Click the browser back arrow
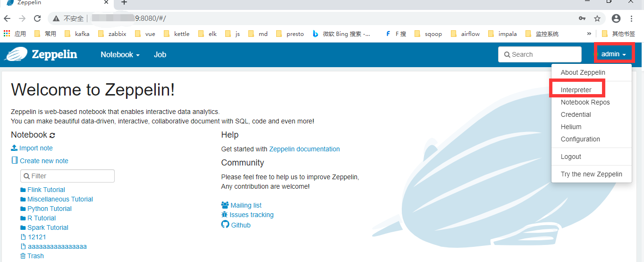The image size is (644, 262). (7, 18)
